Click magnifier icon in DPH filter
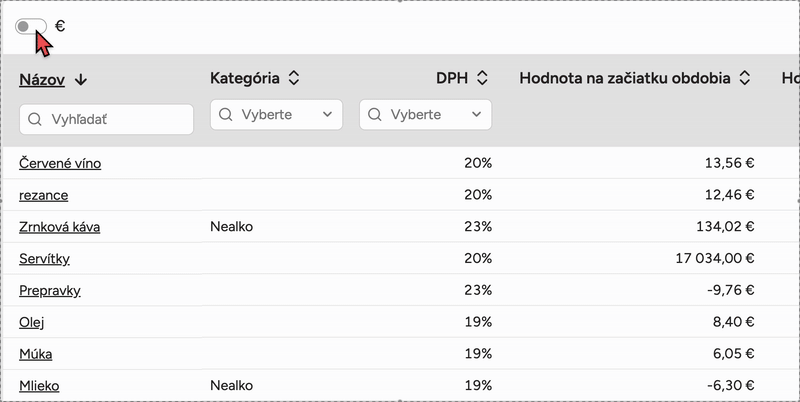The image size is (800, 402). coord(375,115)
